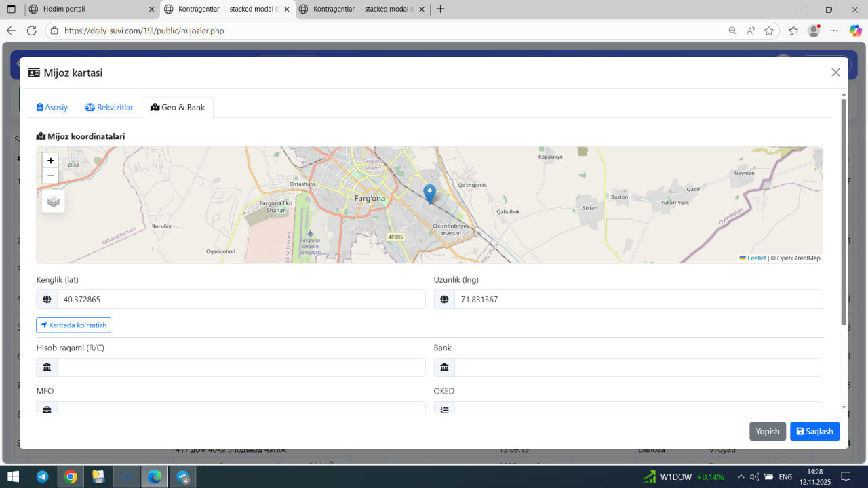The width and height of the screenshot is (868, 488).
Task: Zoom out on the map
Action: click(51, 176)
